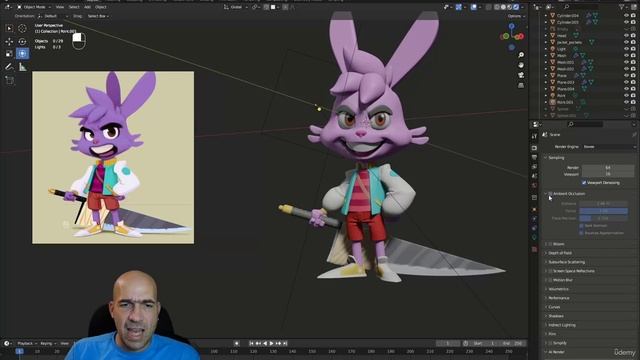Select the bunny reference image in viewport

tap(113, 158)
